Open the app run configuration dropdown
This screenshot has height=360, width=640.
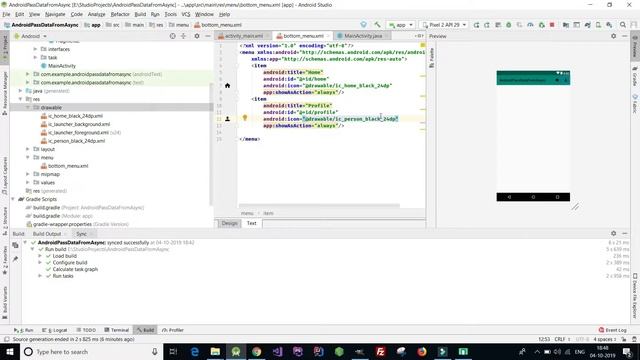(401, 25)
